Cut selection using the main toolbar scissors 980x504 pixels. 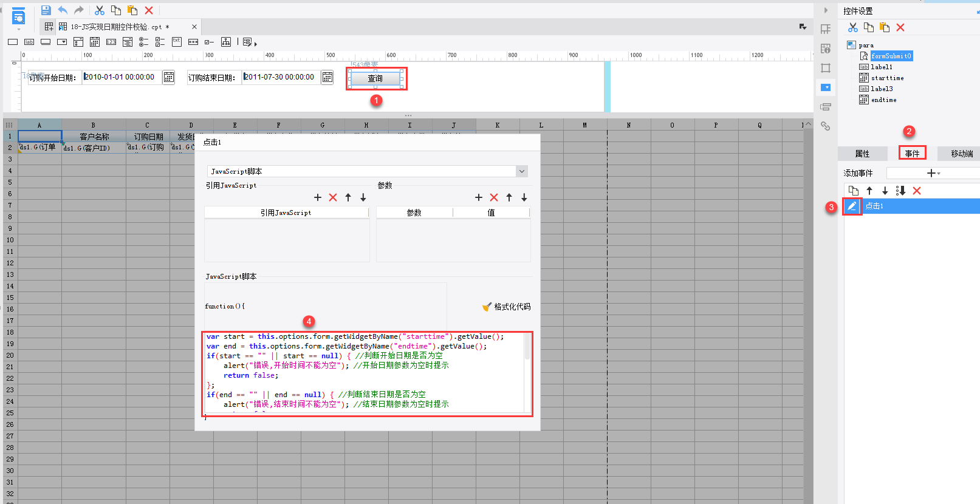100,10
